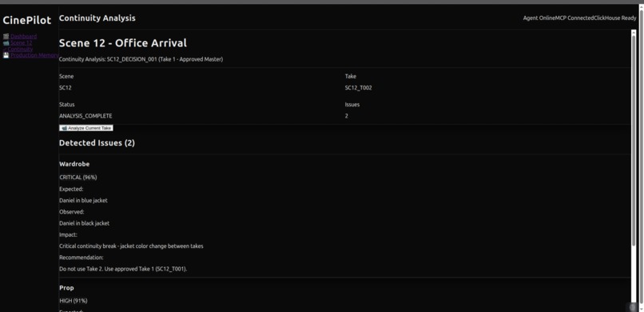Click the Agent Online status text
Screen dimensions: 644x312
[539, 18]
